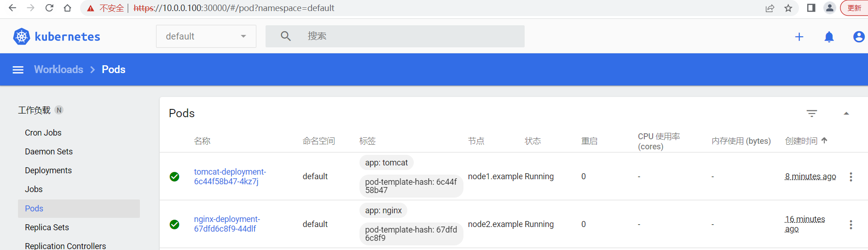This screenshot has width=868, height=250.
Task: Select Deployments in the sidebar
Action: click(x=48, y=170)
